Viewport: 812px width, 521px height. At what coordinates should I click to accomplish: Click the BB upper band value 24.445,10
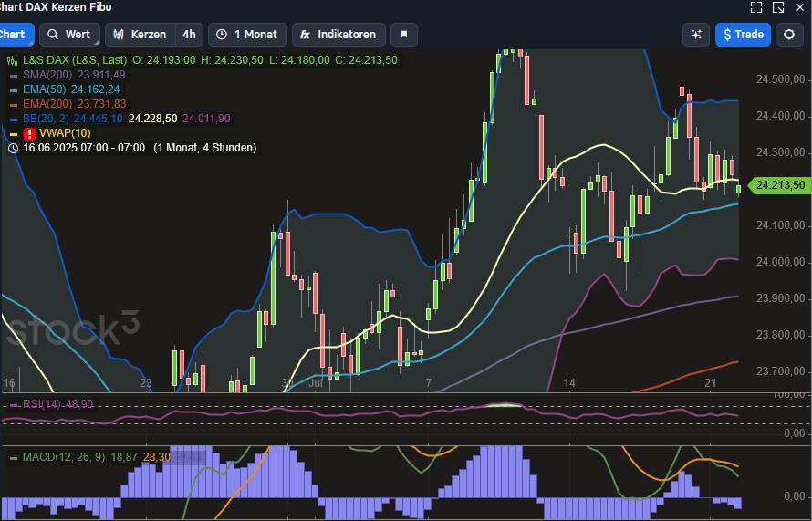pos(98,119)
